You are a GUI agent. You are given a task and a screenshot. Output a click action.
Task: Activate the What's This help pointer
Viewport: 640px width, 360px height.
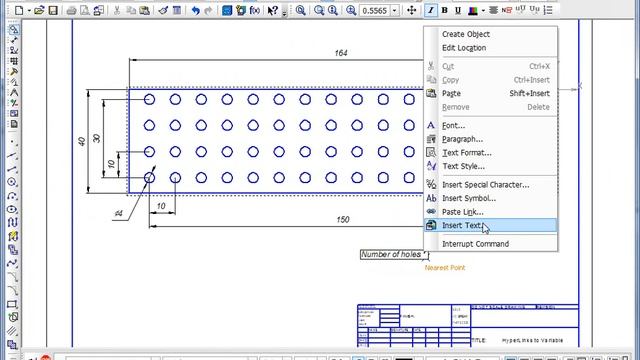[x=272, y=11]
